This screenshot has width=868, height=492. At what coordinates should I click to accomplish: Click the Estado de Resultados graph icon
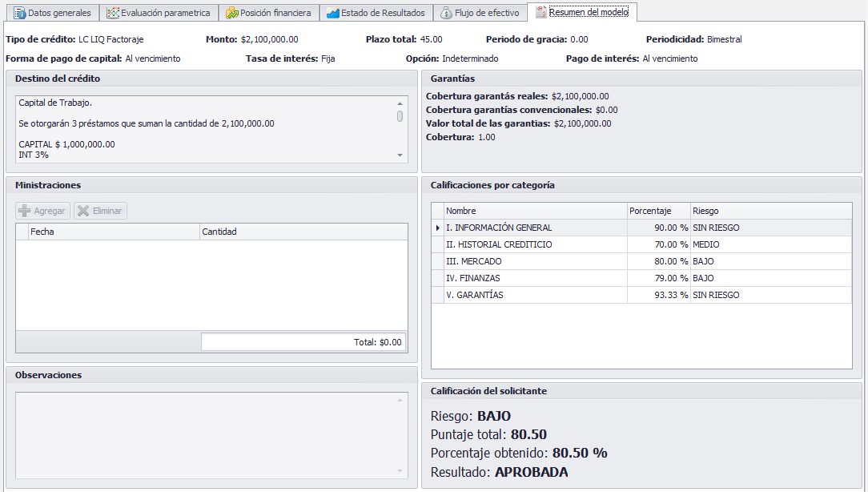coord(332,13)
